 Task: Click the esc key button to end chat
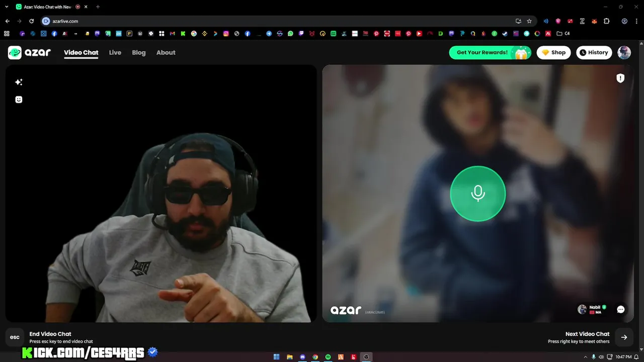tap(15, 337)
